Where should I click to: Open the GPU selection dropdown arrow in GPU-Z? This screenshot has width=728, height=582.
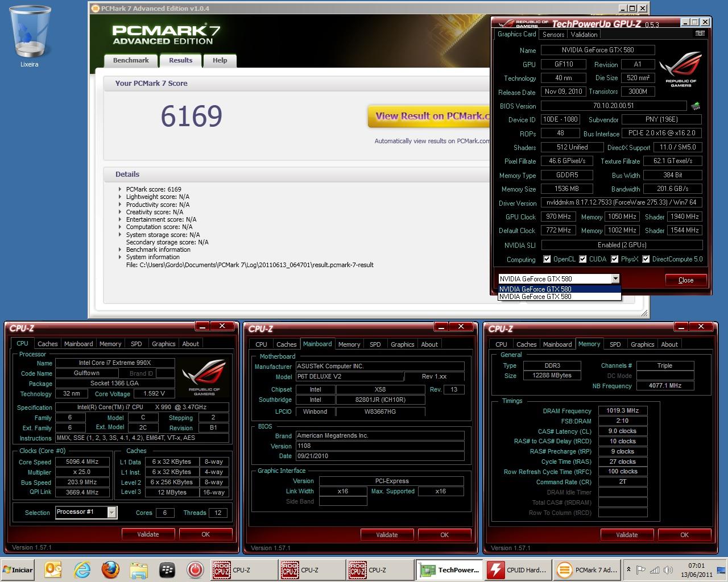tap(615, 278)
